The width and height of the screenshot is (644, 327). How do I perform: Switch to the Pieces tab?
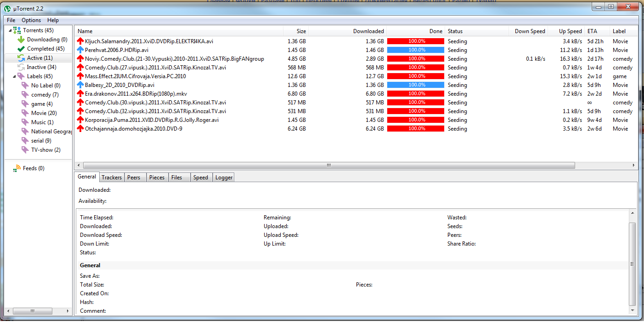(x=157, y=178)
